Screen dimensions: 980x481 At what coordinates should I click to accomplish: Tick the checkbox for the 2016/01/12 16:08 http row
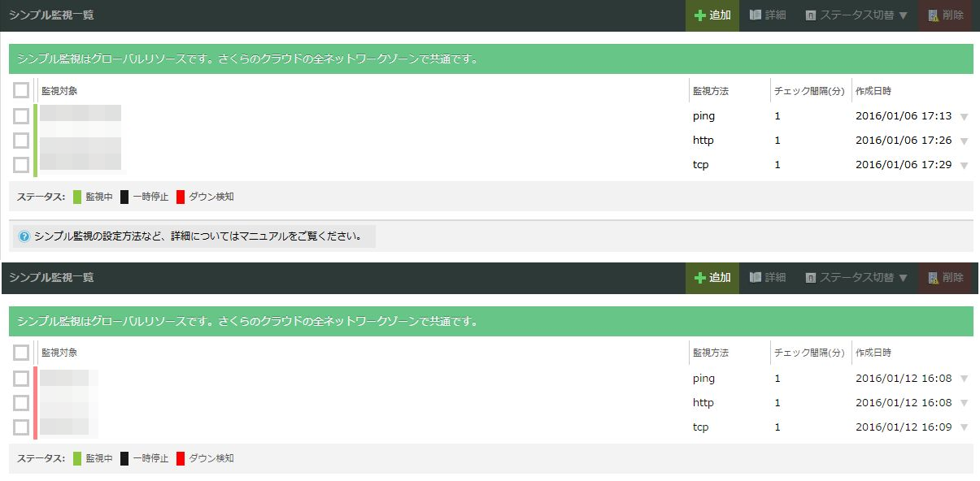tap(21, 403)
